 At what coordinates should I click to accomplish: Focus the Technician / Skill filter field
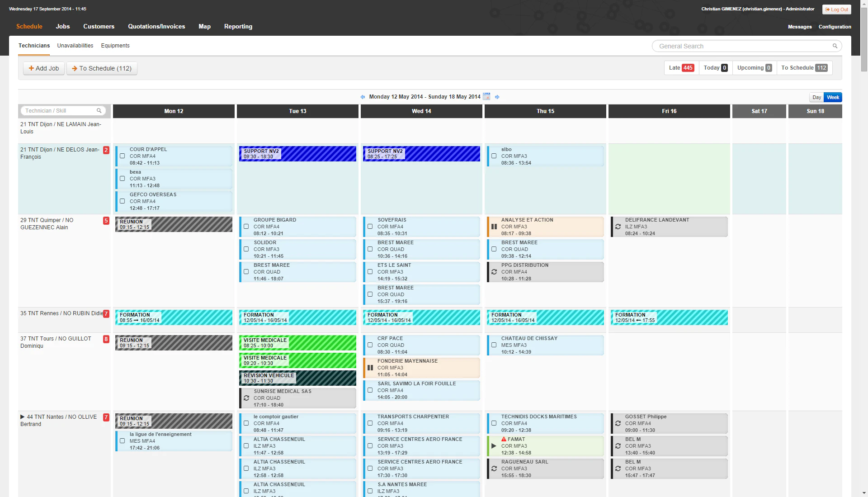click(63, 111)
